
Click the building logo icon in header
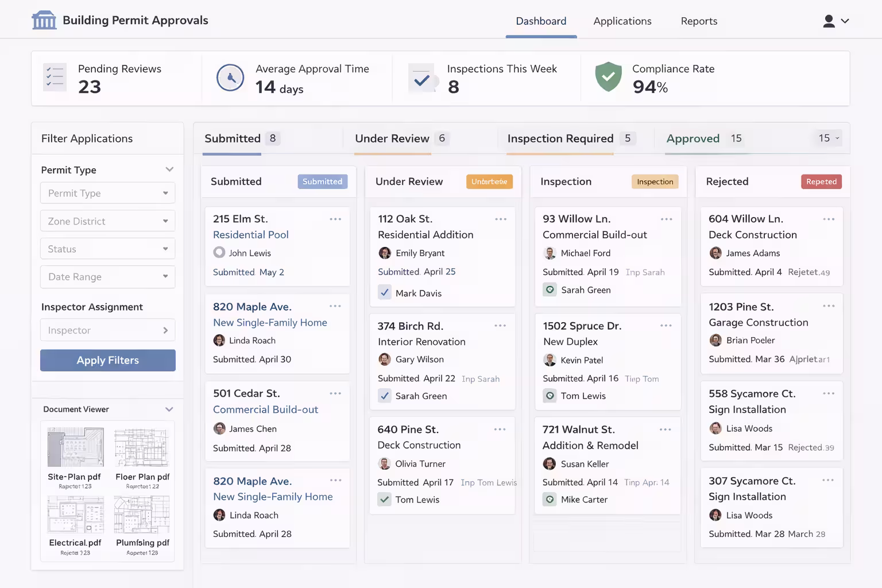coord(44,20)
